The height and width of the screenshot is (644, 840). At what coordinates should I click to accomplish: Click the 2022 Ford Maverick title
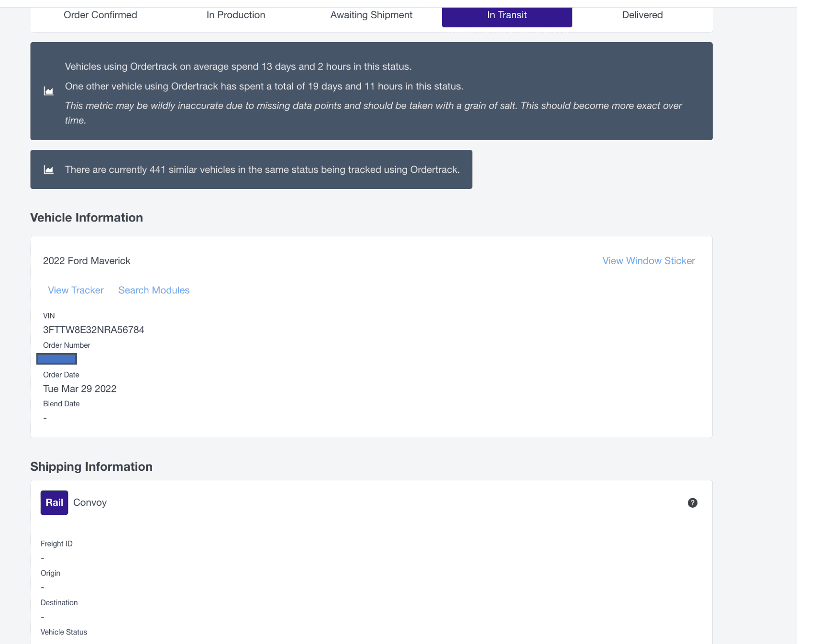(x=87, y=261)
